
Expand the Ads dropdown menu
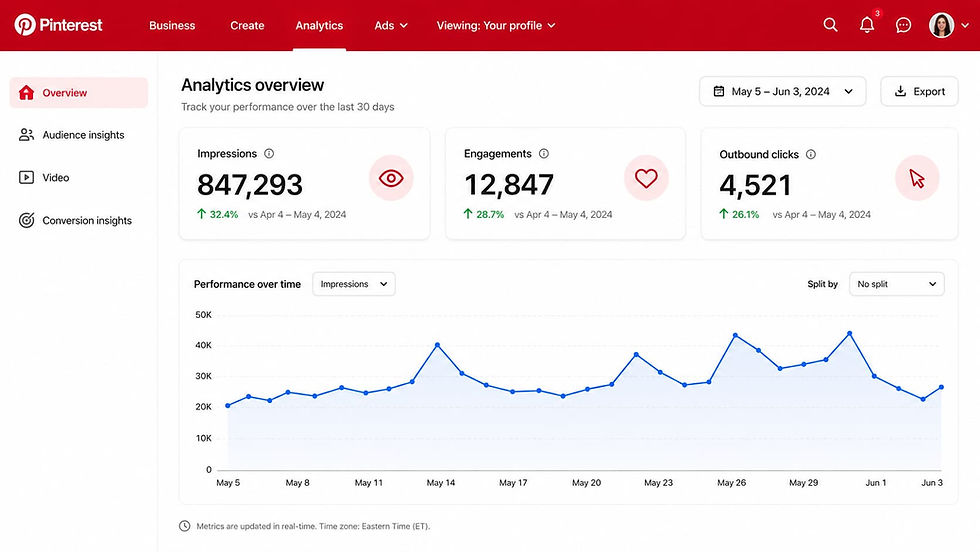(x=391, y=26)
